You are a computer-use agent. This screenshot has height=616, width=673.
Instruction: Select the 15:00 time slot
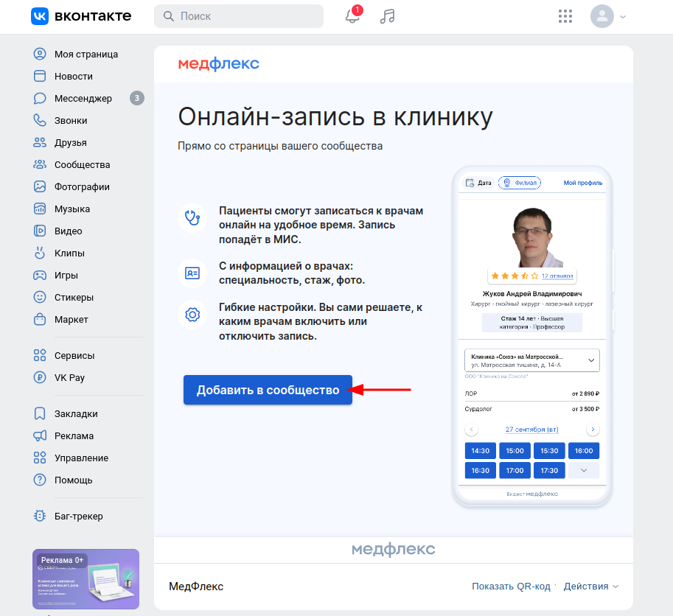point(515,451)
